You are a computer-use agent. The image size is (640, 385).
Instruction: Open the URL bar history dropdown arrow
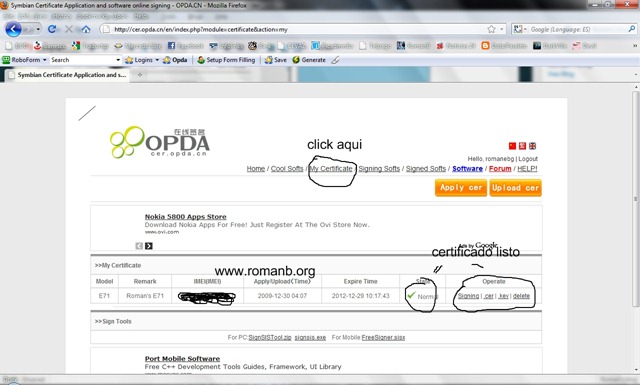pos(502,29)
